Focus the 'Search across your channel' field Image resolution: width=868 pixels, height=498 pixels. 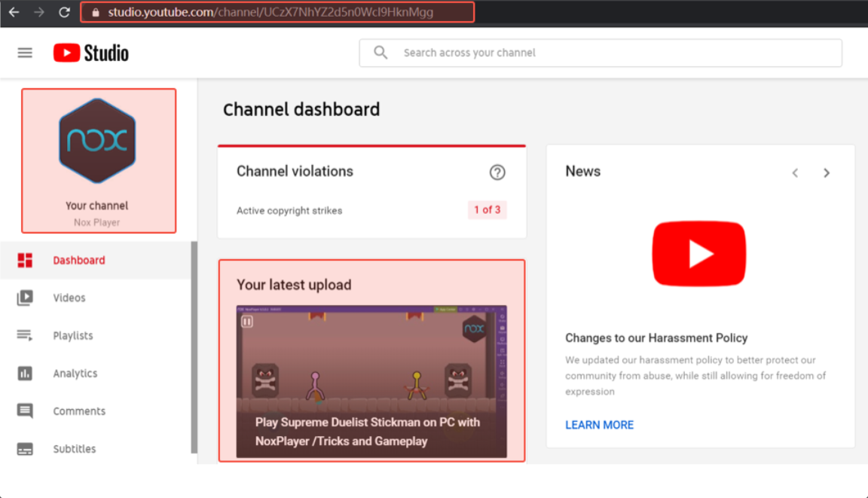[601, 53]
